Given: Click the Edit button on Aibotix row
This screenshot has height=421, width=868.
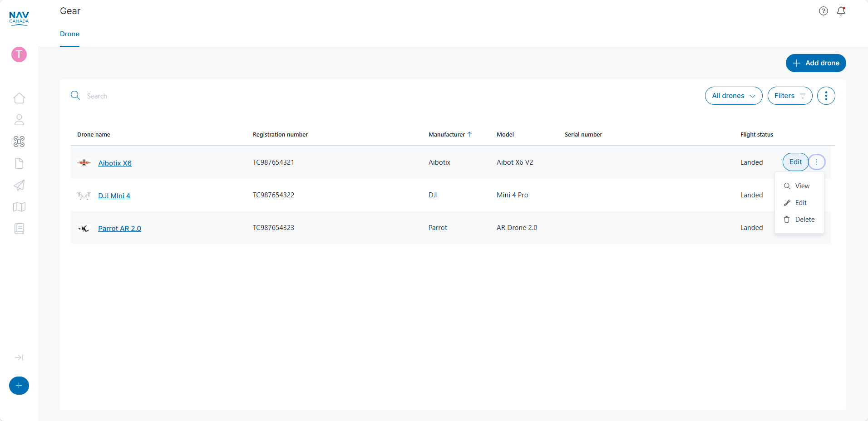Looking at the screenshot, I should [795, 162].
